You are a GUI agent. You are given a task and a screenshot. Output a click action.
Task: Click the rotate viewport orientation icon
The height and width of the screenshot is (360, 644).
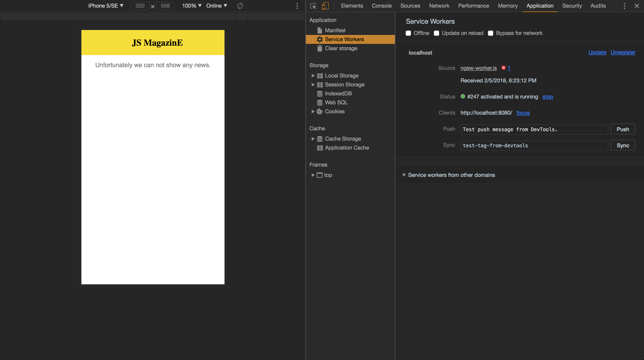pos(240,6)
